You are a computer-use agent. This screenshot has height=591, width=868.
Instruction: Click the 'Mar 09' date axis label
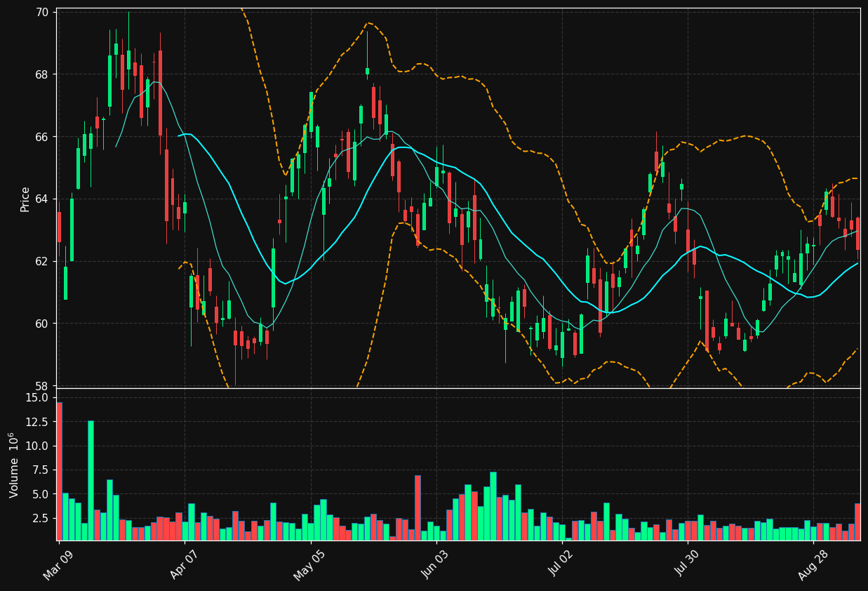58,566
